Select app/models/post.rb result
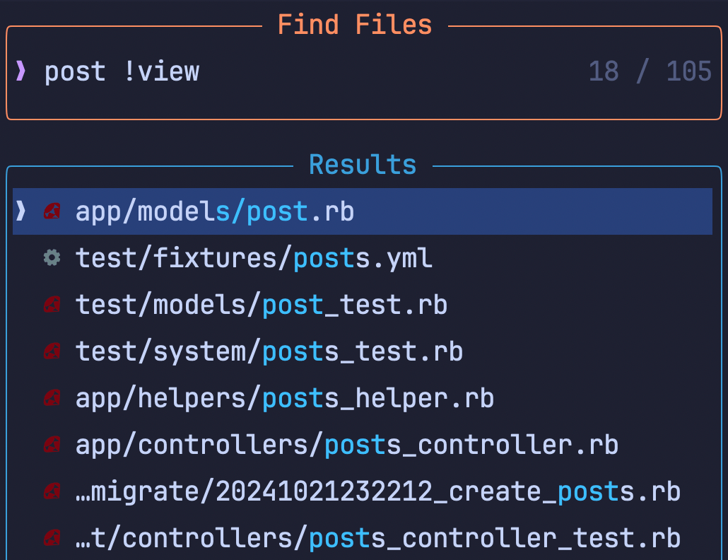728x560 pixels. (215, 211)
